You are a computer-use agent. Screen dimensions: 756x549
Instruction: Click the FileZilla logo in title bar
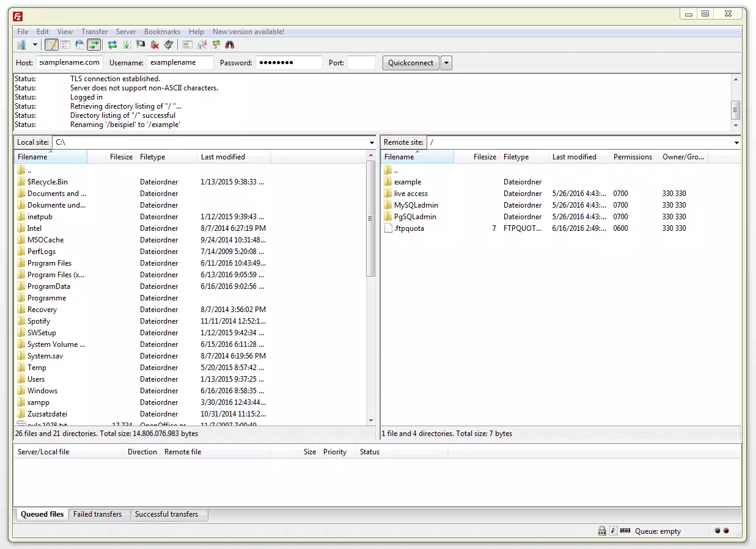coord(18,16)
